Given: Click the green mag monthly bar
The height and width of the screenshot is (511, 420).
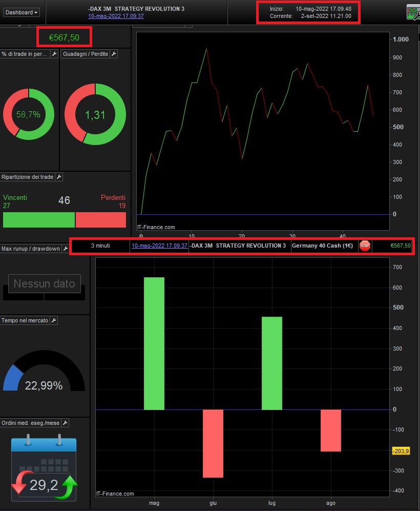Looking at the screenshot, I should tap(154, 343).
